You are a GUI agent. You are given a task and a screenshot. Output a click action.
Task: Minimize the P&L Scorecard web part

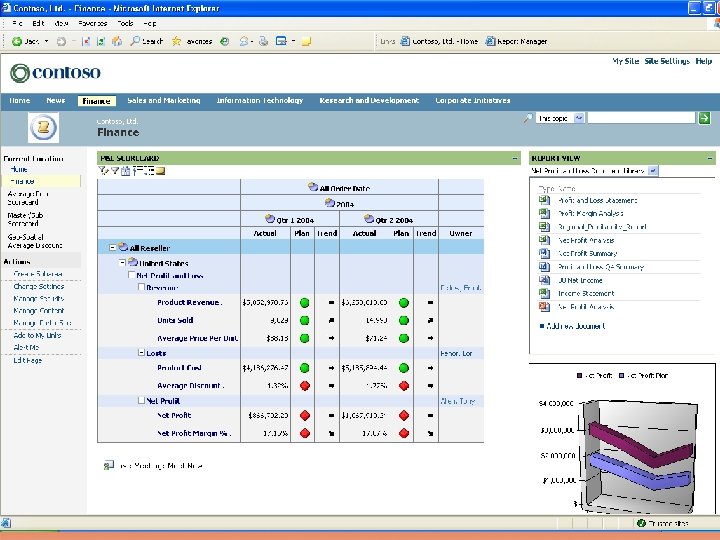click(x=515, y=158)
